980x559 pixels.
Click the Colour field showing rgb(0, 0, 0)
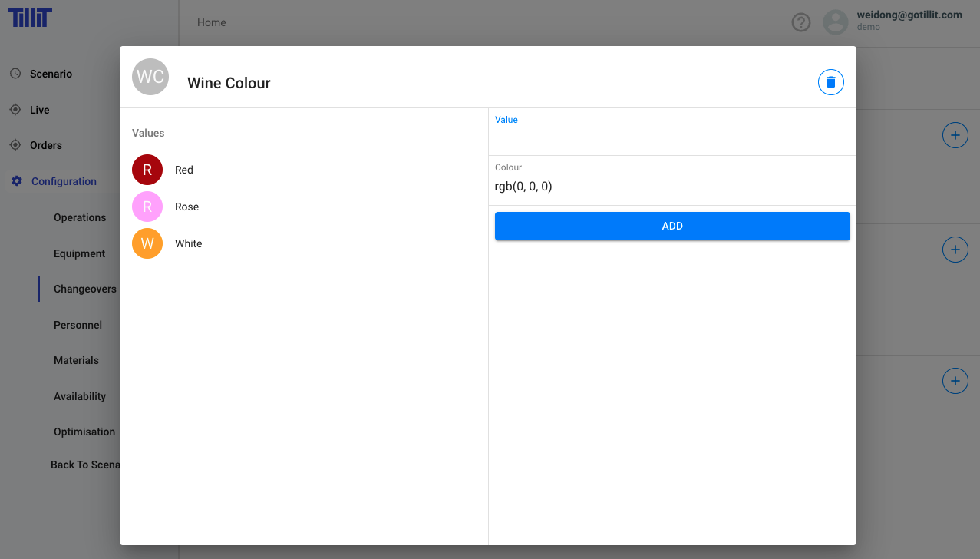tap(671, 187)
